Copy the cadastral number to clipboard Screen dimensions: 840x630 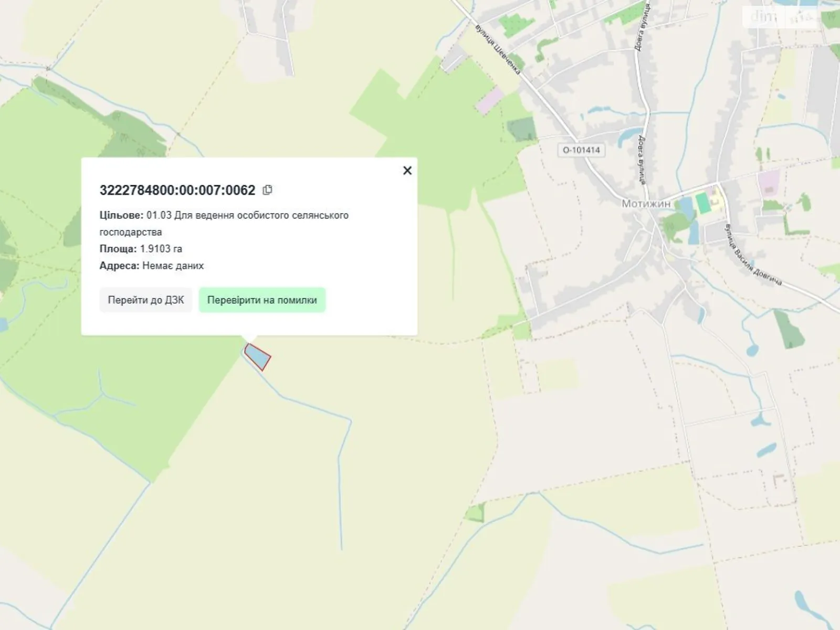click(x=267, y=190)
